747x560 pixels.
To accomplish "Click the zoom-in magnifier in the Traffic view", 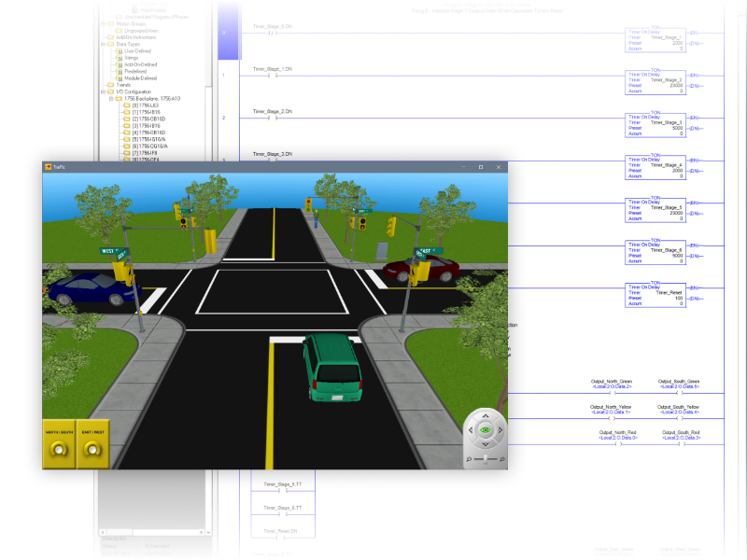I will (x=501, y=459).
